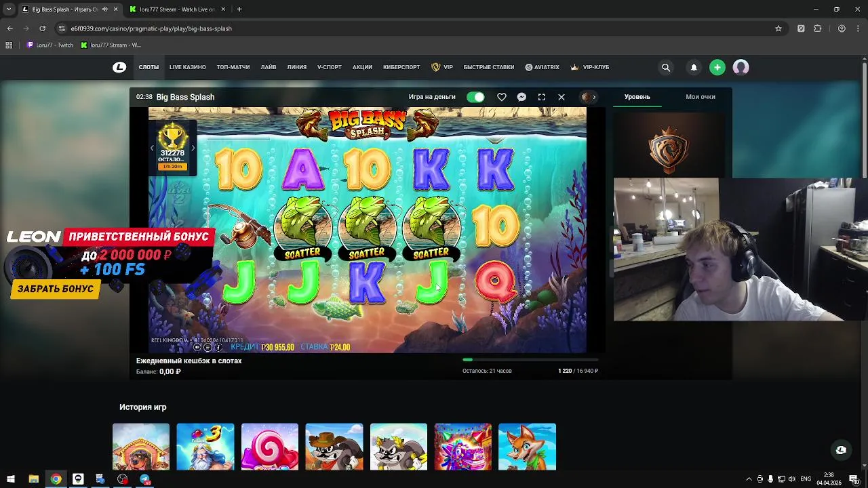Open the fox game thumbnail
Screen dimensions: 868x488
click(x=528, y=447)
